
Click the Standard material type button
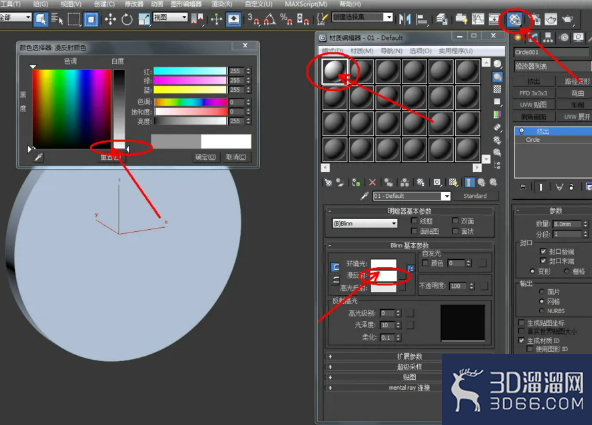coord(475,196)
